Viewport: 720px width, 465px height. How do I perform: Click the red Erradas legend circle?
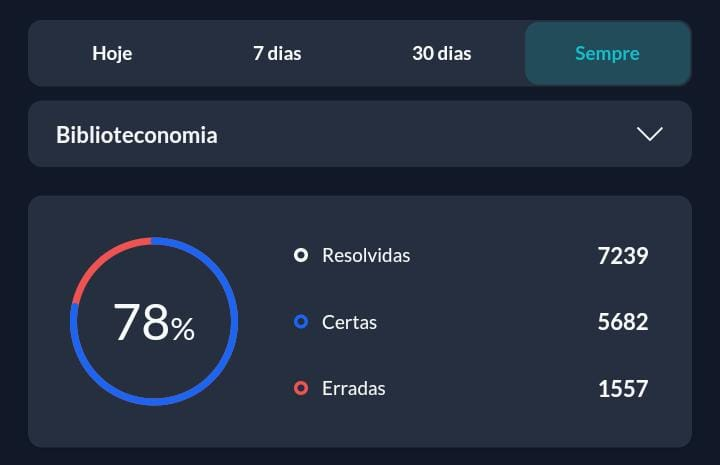[x=301, y=388]
